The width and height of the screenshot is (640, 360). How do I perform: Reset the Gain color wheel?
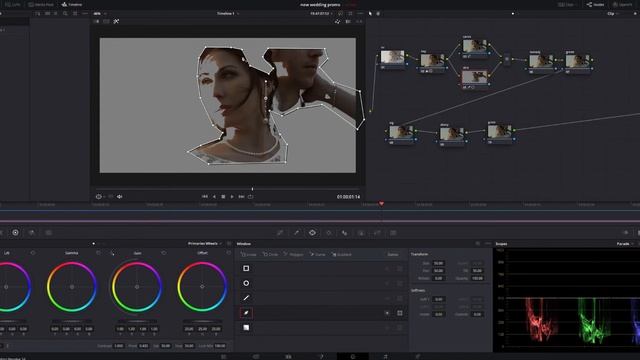(164, 253)
